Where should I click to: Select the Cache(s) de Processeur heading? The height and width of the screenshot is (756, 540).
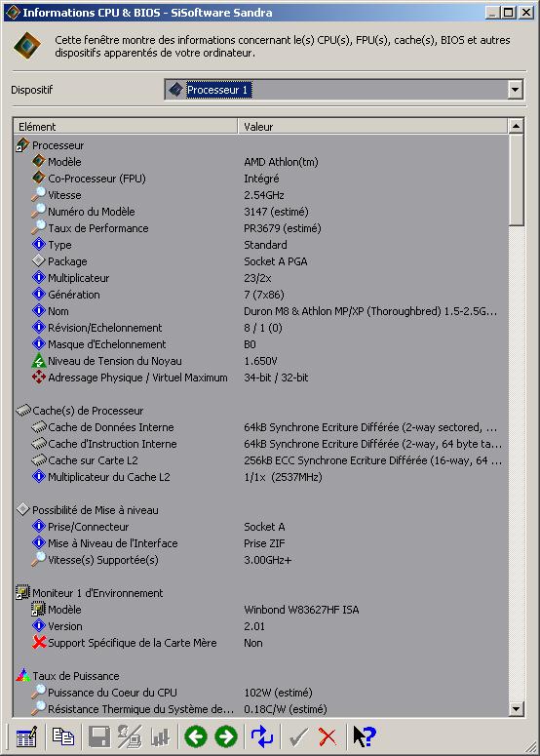88,411
